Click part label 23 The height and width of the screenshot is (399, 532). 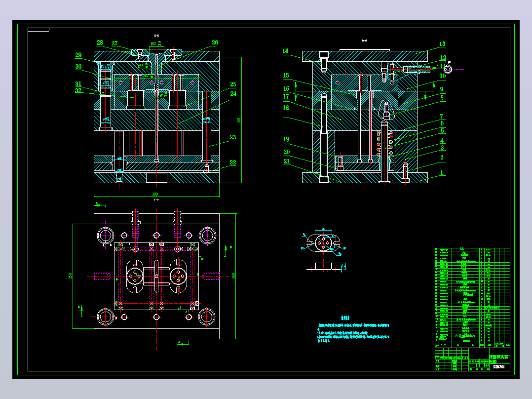tap(233, 138)
